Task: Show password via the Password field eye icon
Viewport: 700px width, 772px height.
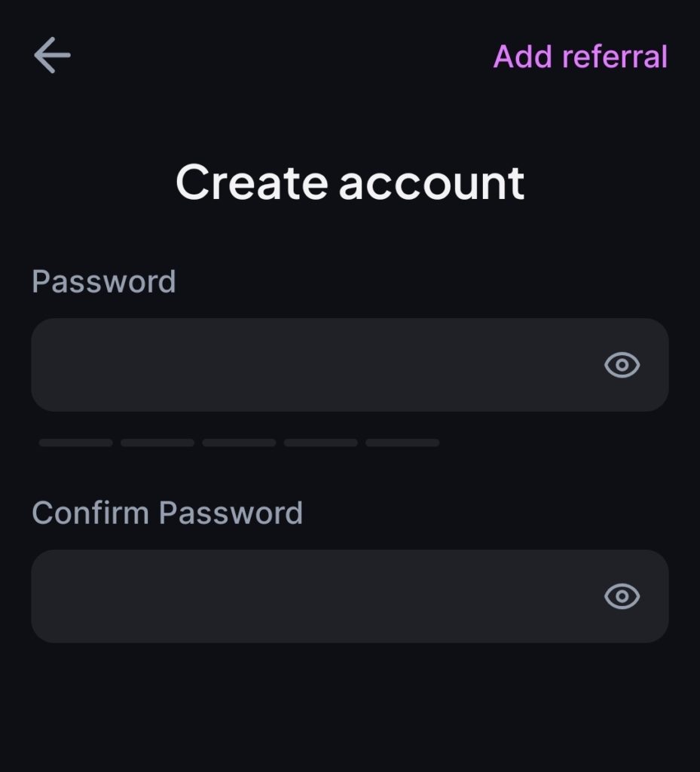Action: pos(622,365)
